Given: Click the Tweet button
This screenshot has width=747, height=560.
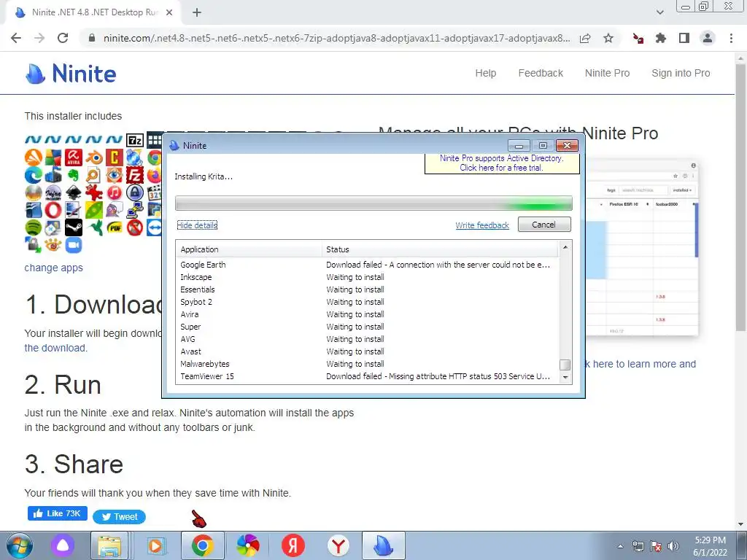Looking at the screenshot, I should [x=119, y=517].
